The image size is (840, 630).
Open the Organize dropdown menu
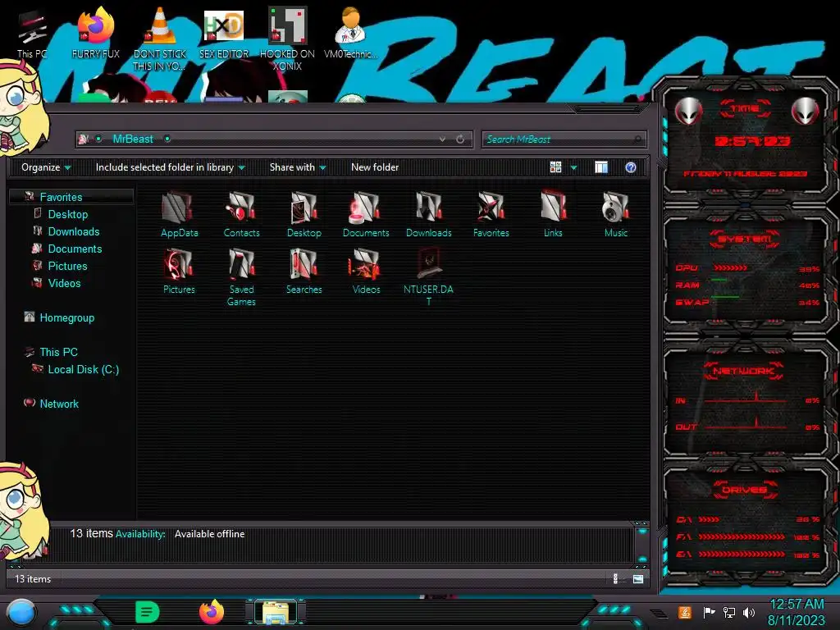coord(46,167)
